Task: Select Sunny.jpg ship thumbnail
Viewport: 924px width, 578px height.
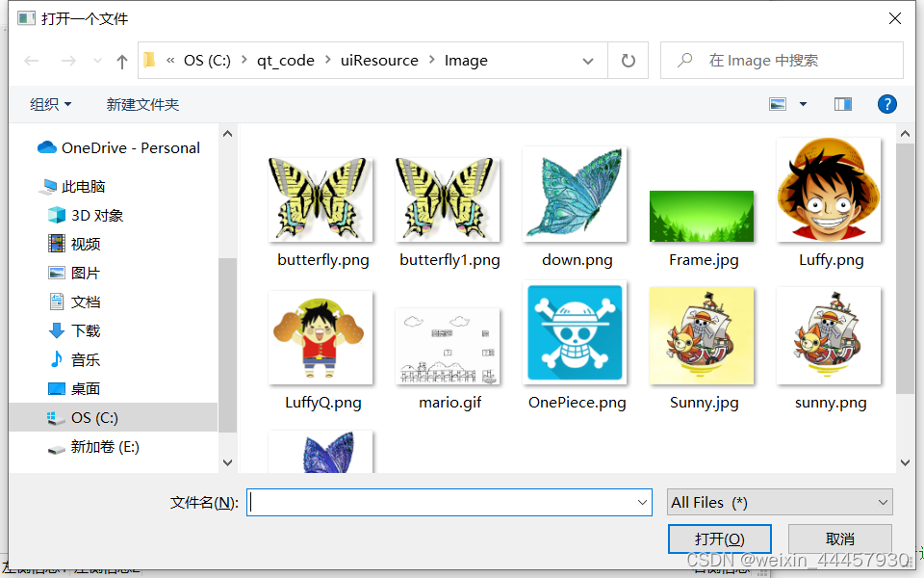Action: (x=702, y=335)
